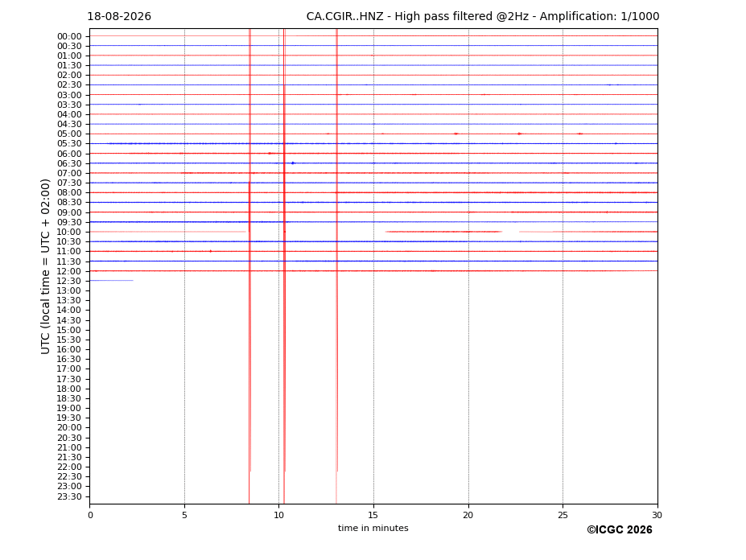Click the UTC local time y-axis label
This screenshot has width=746, height=560.
[x=45, y=266]
